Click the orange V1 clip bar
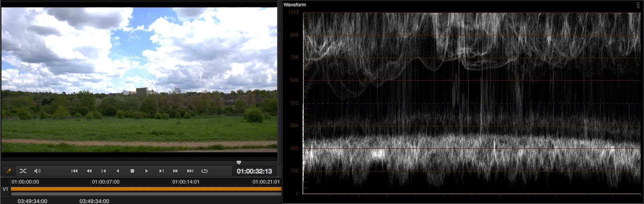Screen dimensions: 644x204 [146, 189]
